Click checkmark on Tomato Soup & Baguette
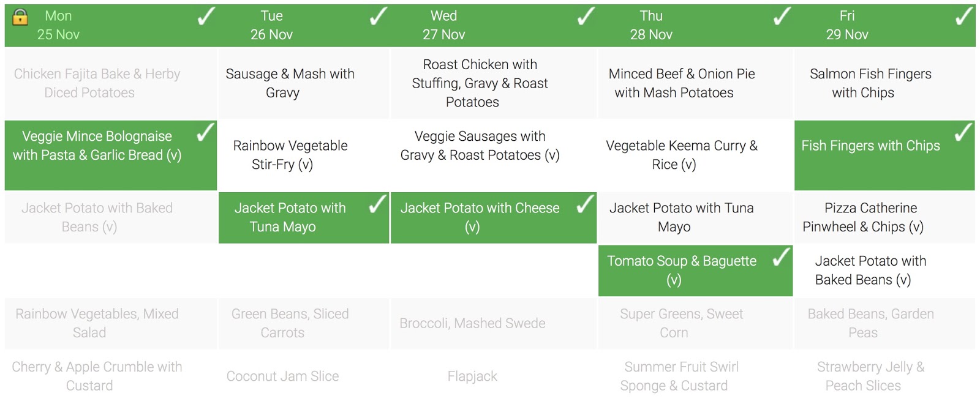Viewport: 980px width, 404px height. (781, 258)
